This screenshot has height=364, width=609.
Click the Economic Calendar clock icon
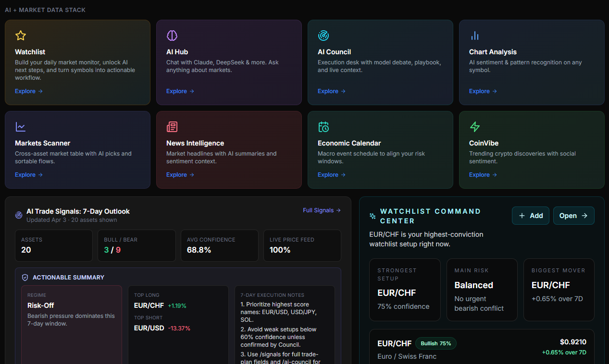click(x=323, y=127)
